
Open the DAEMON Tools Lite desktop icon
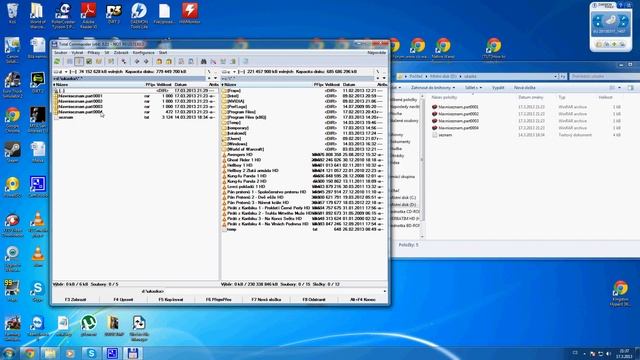139,15
